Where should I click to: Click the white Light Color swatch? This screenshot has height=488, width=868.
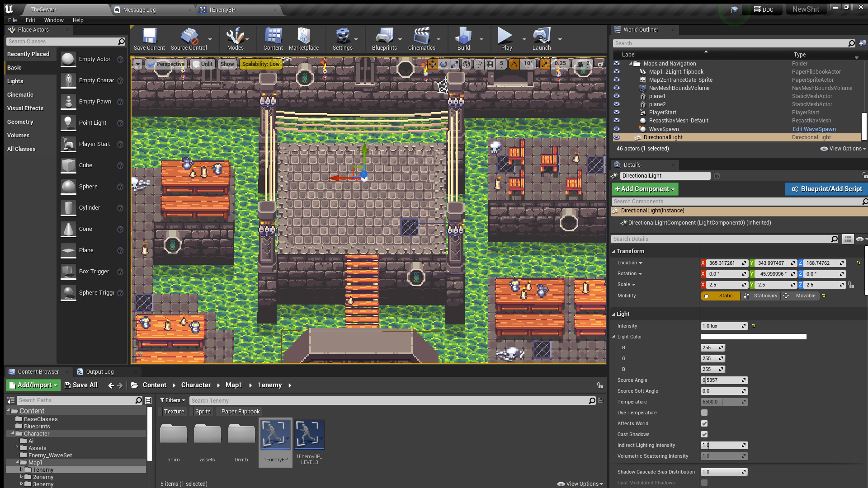coord(753,337)
